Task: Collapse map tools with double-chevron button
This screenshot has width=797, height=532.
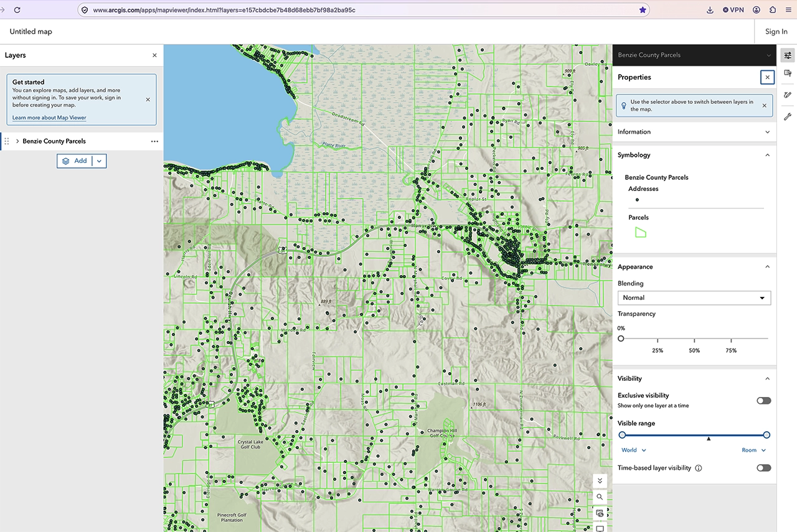Action: tap(600, 480)
